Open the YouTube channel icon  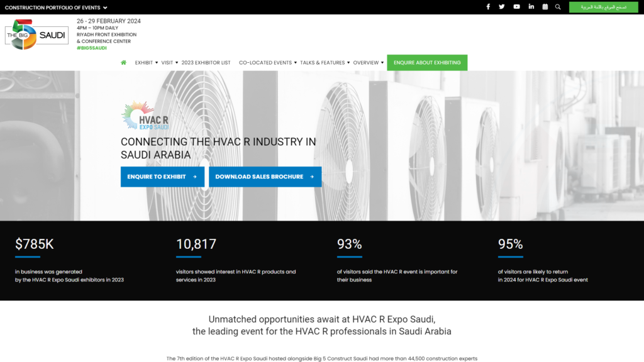516,6
